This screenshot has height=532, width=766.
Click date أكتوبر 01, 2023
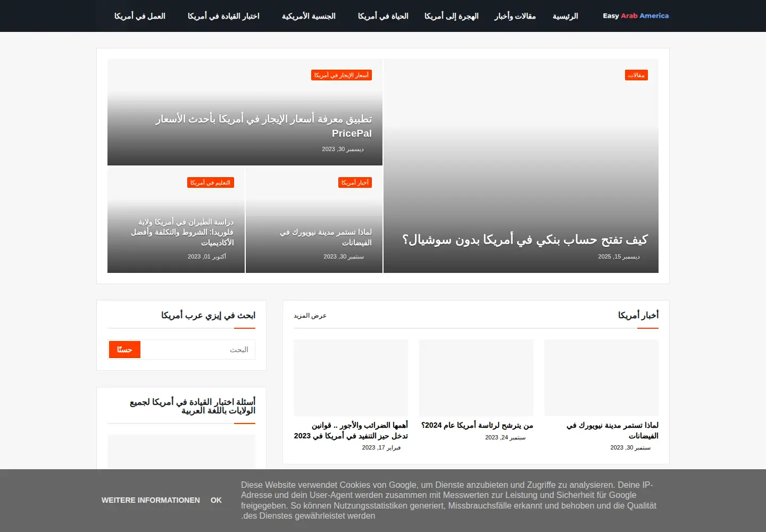[207, 256]
